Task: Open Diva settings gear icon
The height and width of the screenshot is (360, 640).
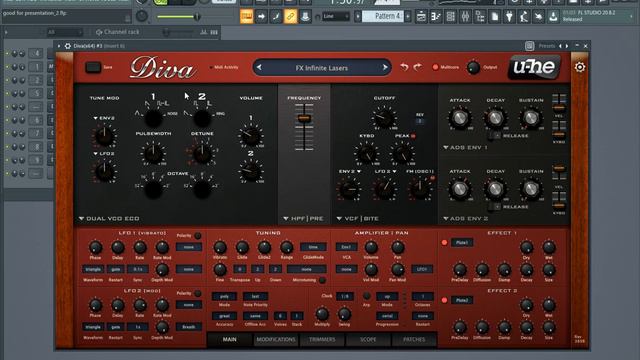Action: coord(580,67)
